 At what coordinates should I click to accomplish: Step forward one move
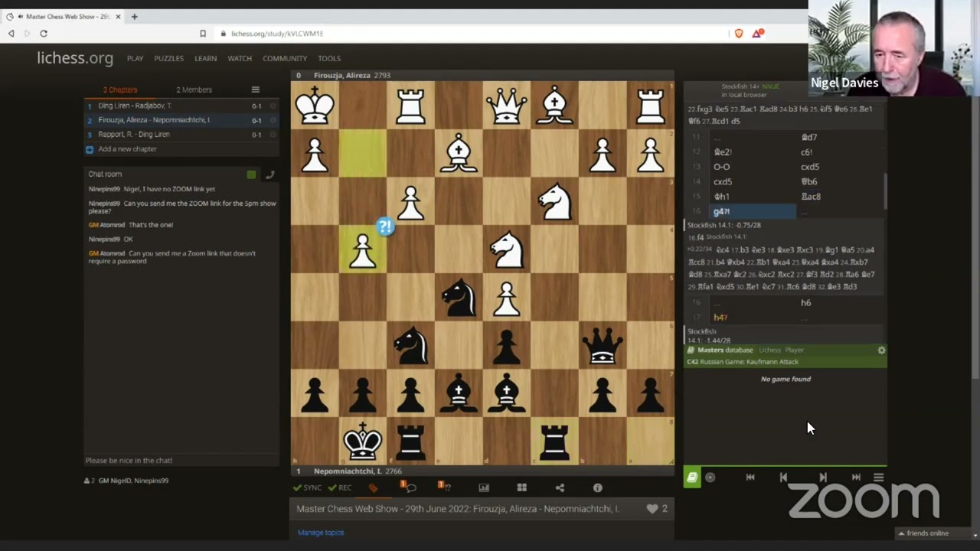coord(823,477)
